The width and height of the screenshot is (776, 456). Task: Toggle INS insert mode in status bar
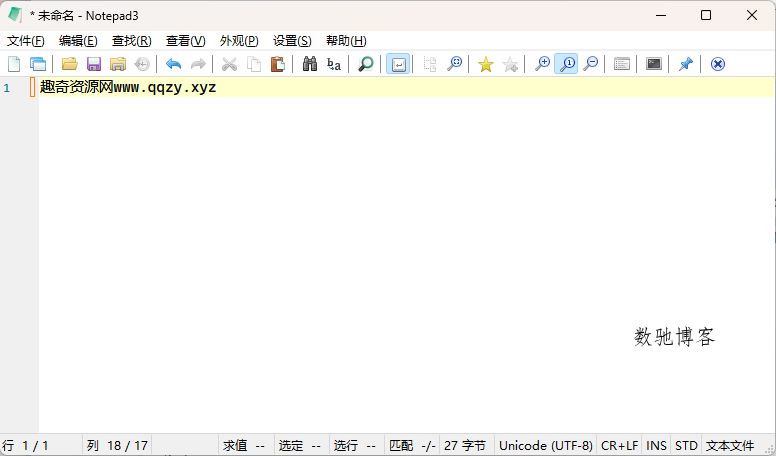pyautogui.click(x=656, y=446)
